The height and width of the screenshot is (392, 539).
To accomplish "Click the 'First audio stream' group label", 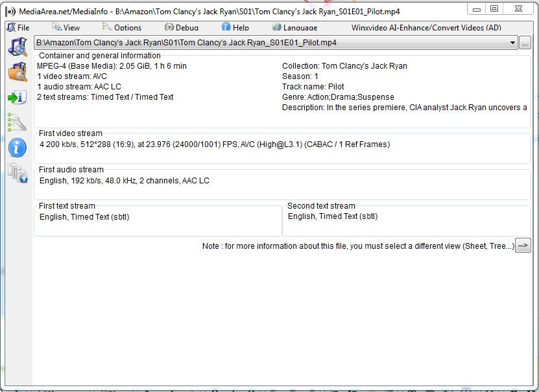I will [x=71, y=170].
